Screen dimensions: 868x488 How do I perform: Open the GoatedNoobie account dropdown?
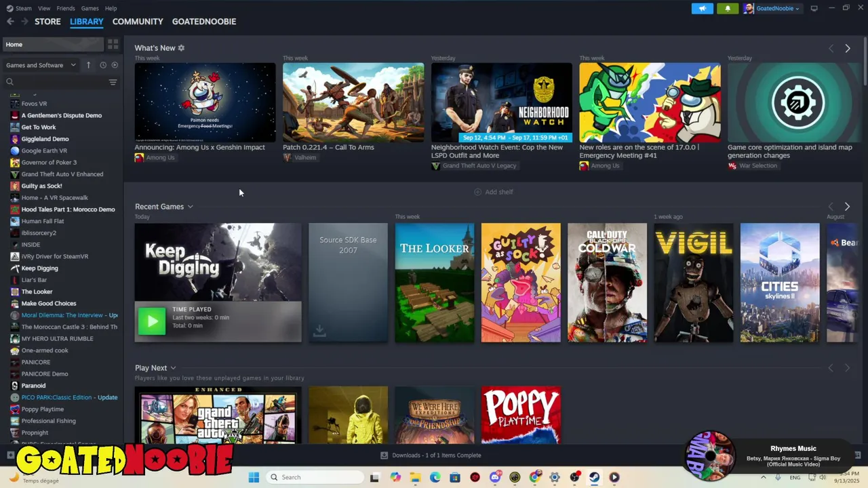(772, 8)
